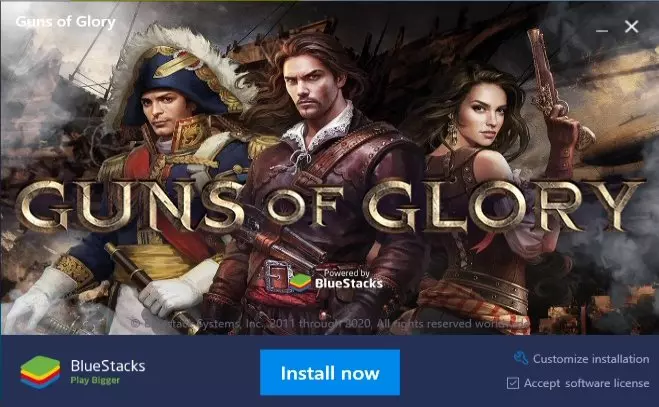Click the BlueStacks wordmark in the footer
This screenshot has height=407, width=659.
(x=108, y=366)
